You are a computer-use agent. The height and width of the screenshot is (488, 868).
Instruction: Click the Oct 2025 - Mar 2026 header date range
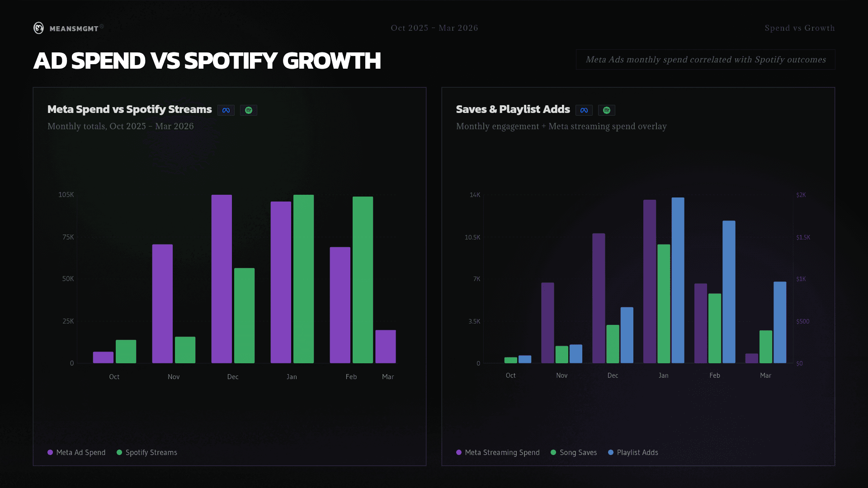coord(434,28)
